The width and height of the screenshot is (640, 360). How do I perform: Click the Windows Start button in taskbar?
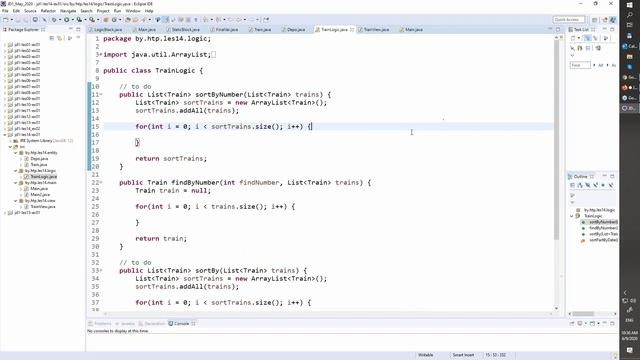pyautogui.click(x=630, y=4)
